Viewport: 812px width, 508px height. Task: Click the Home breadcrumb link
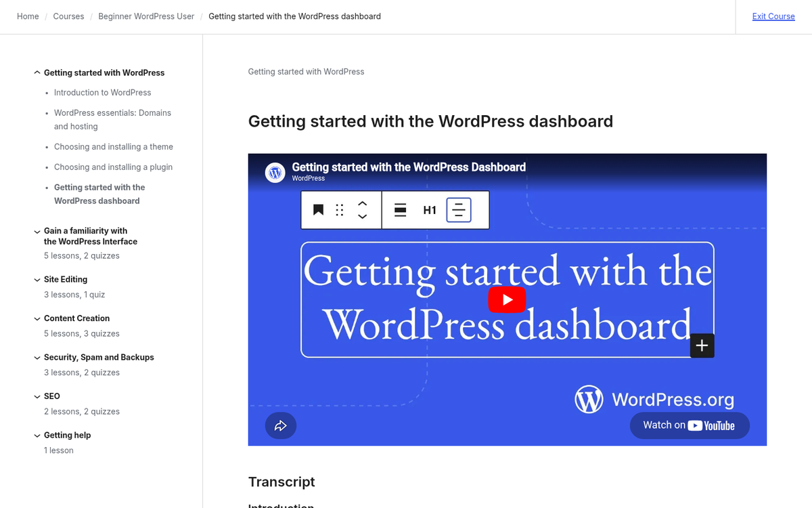click(28, 16)
